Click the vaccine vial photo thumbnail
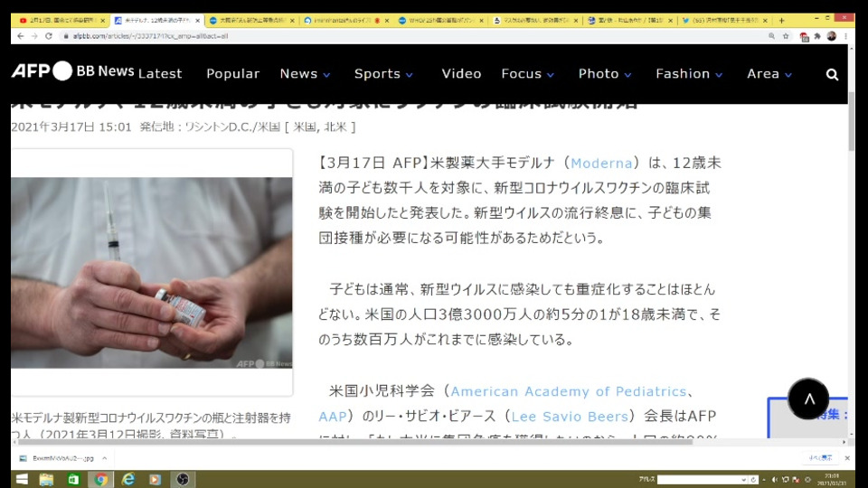 pos(152,273)
